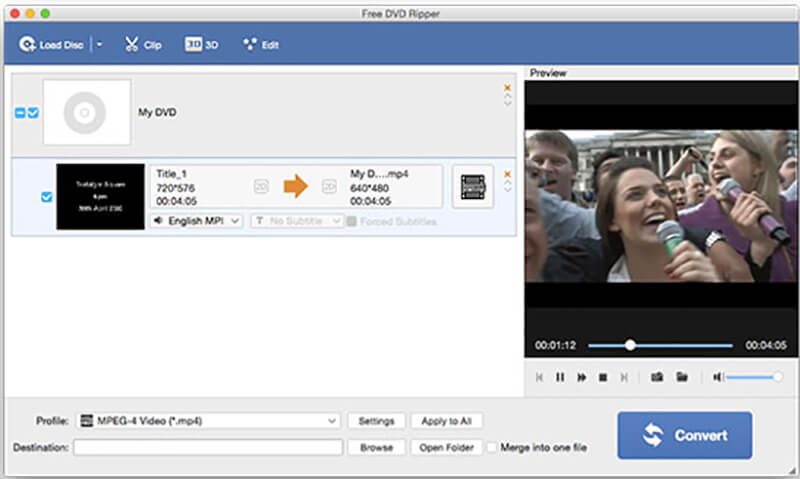Viewport: 800px width, 479px height.
Task: Open the snapshot folder icon
Action: click(x=682, y=377)
